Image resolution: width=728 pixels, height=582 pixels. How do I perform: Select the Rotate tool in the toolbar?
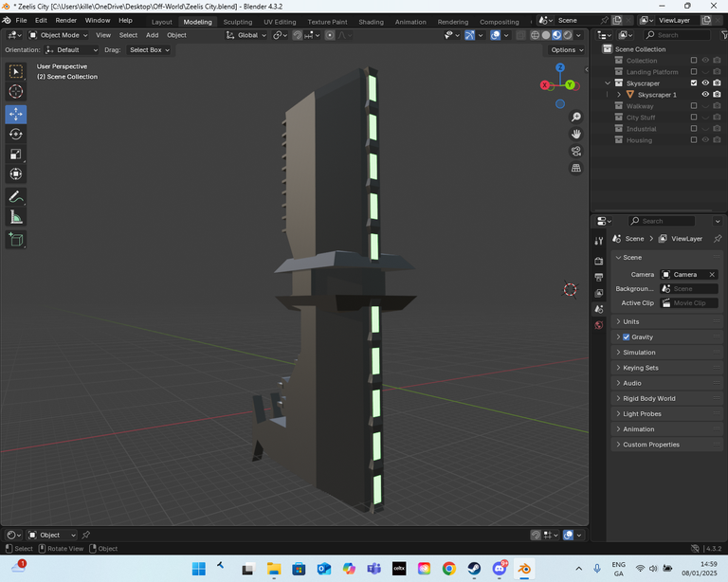click(x=16, y=134)
